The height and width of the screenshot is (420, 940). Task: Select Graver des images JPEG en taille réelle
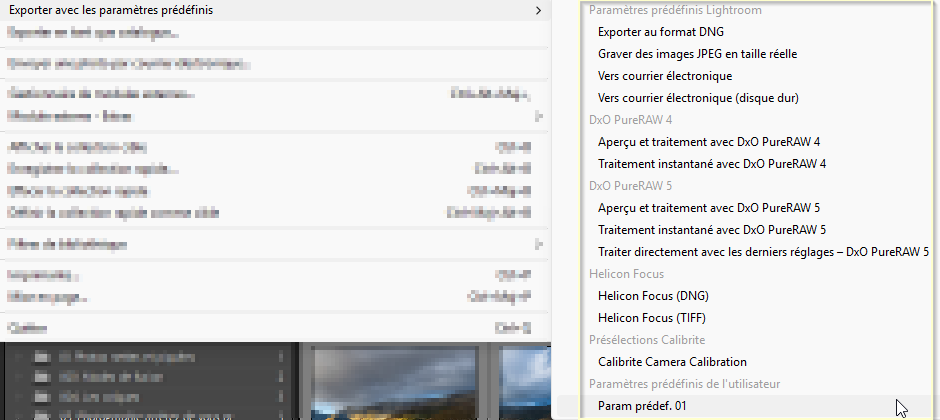click(x=697, y=54)
